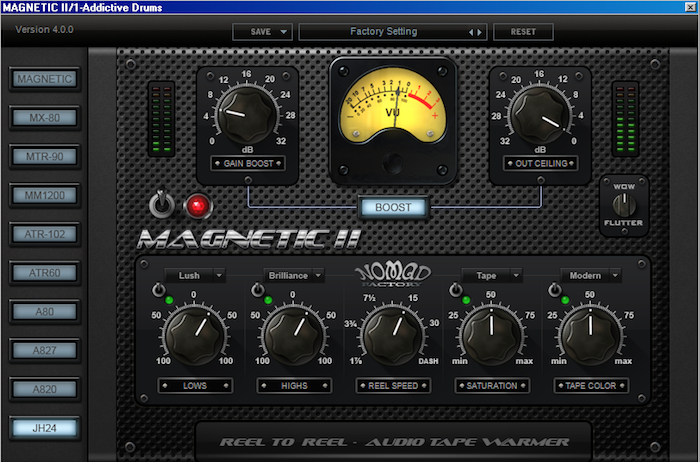Open the Modern tape-color dropdown

tap(591, 275)
